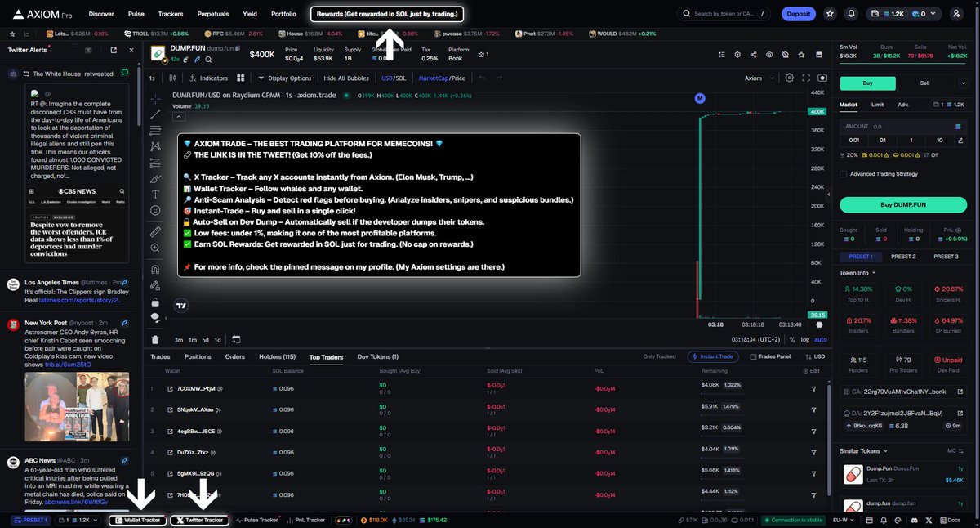Toggle Hide All Bubbles
Screen dimensions: 980x528
(x=346, y=78)
